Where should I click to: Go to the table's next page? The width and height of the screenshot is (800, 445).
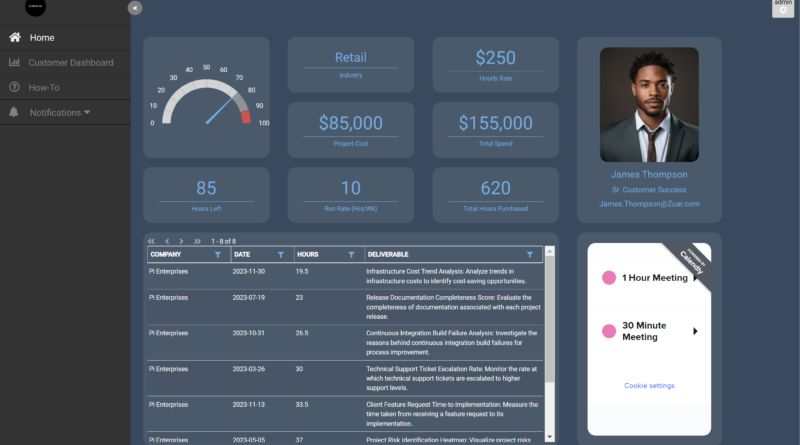tap(183, 241)
